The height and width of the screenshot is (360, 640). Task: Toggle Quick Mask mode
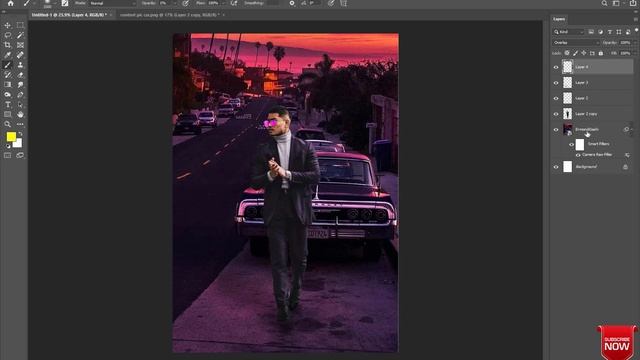click(x=7, y=156)
